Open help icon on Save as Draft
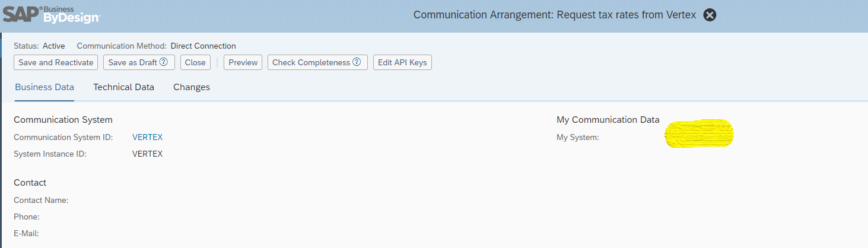The image size is (868, 248). (164, 62)
